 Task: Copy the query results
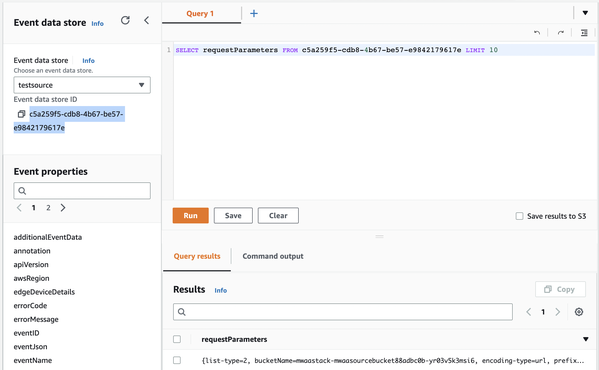560,289
